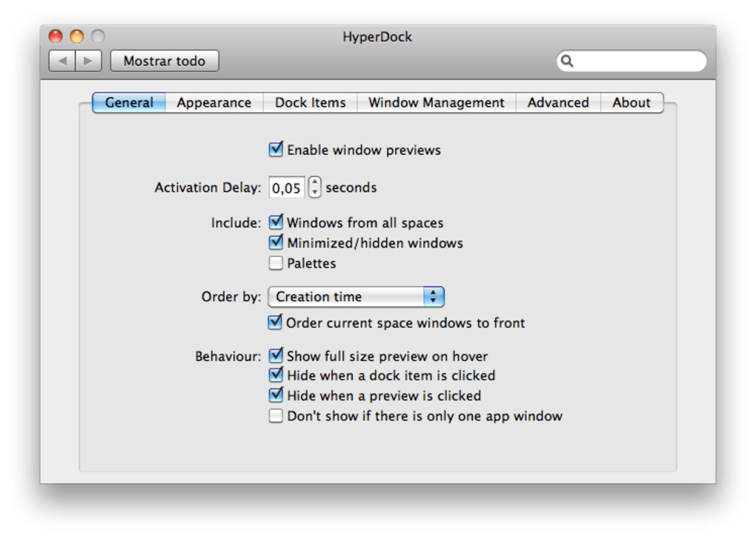Go to the Window Management tab

point(437,103)
